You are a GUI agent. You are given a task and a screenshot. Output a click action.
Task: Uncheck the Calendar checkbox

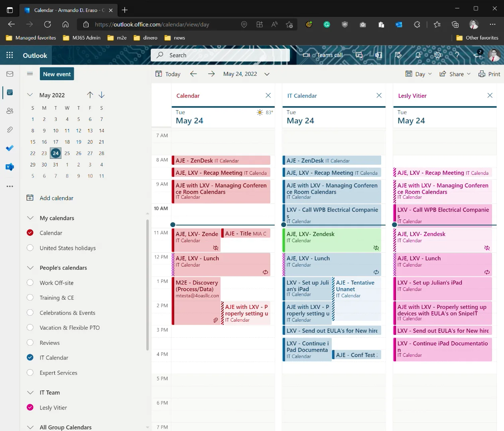click(30, 233)
